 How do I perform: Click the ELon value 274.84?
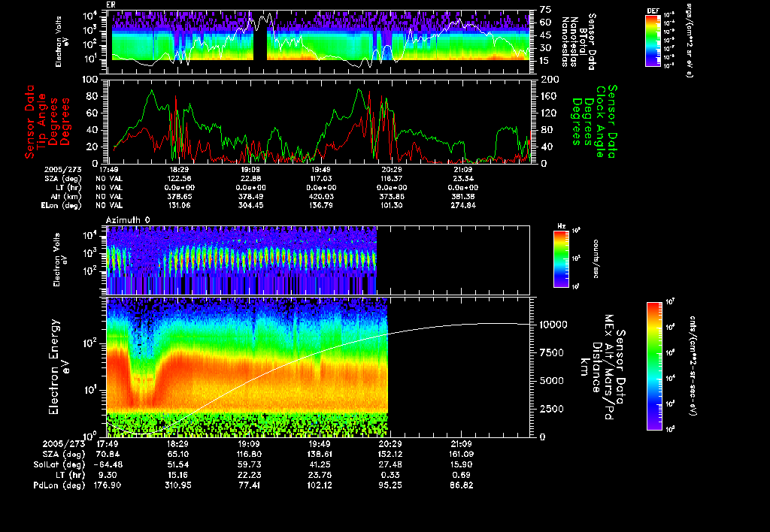click(462, 205)
